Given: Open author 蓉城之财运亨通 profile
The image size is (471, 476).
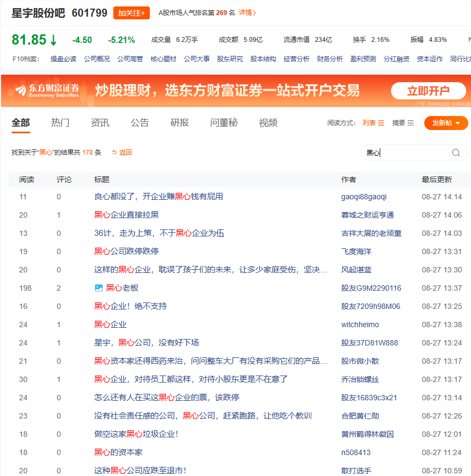Looking at the screenshot, I should [367, 215].
